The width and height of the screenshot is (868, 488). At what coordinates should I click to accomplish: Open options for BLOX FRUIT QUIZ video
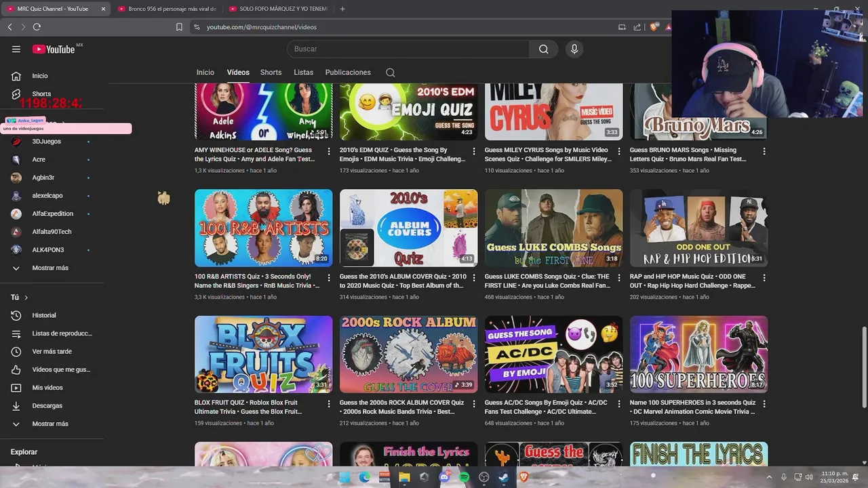point(329,404)
